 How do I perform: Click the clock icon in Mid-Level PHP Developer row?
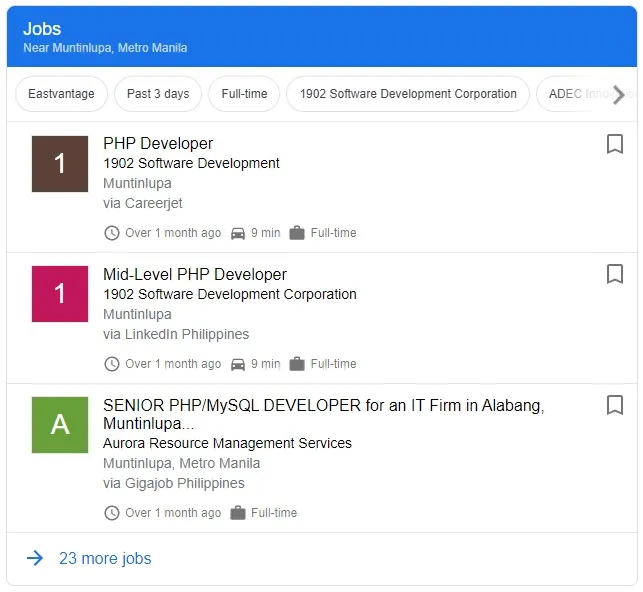click(x=112, y=364)
